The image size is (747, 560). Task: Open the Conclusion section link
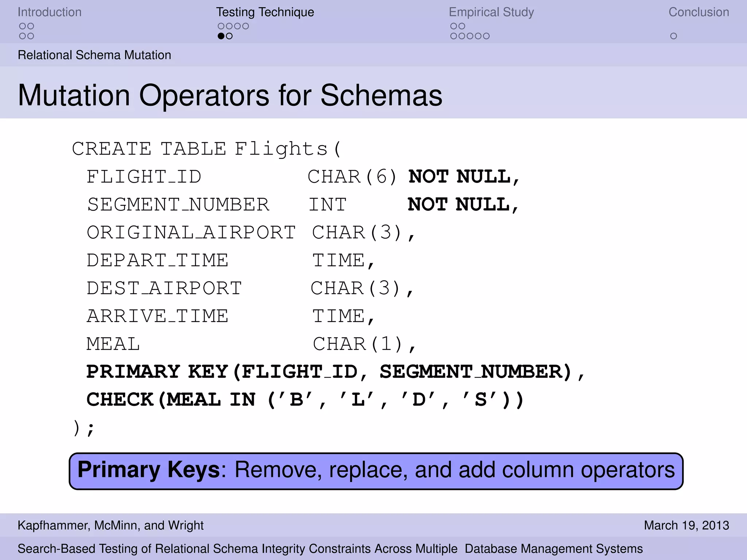point(699,12)
